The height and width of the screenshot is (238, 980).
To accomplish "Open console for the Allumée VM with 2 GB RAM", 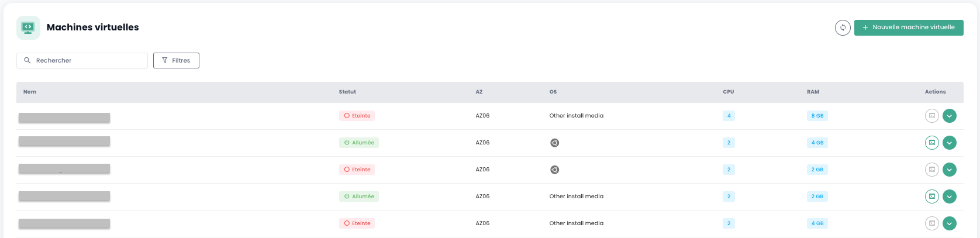I will click(x=931, y=196).
